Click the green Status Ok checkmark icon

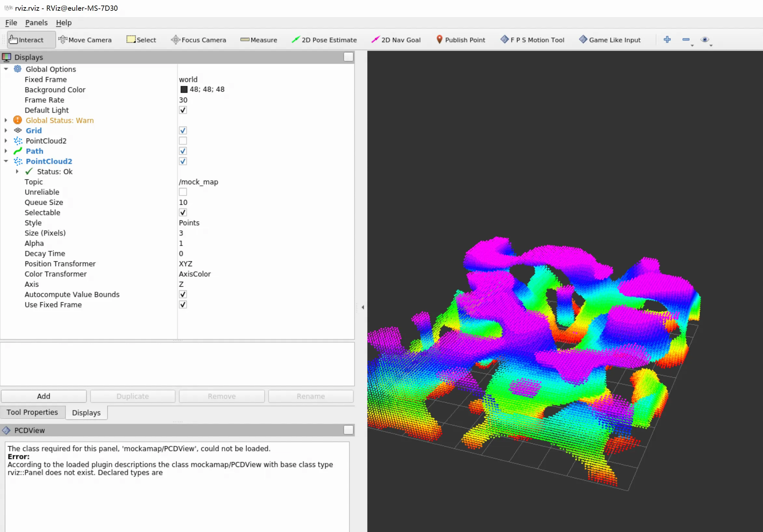tap(29, 171)
